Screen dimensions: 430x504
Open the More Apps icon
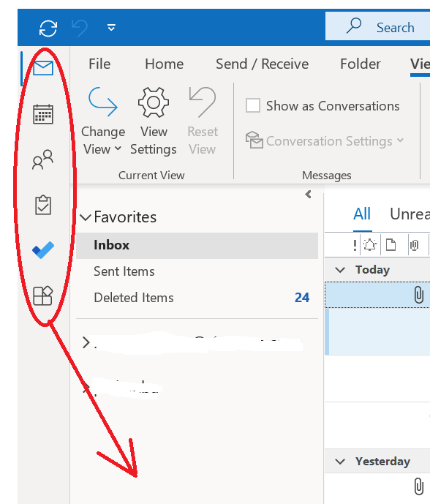42,296
